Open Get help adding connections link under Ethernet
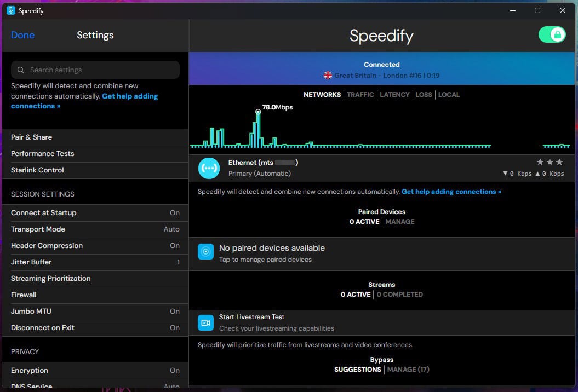This screenshot has width=578, height=392. point(451,192)
